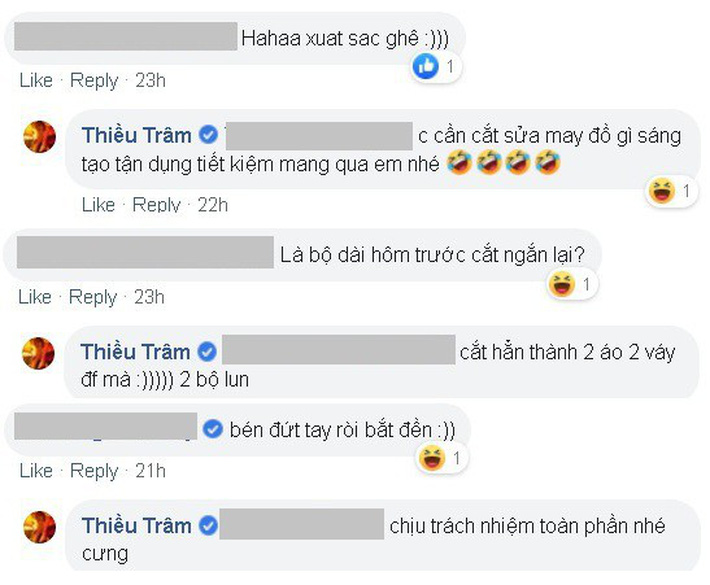Click Thiều Trâm's avatar beside the "cắt sửa may đồ" reply
This screenshot has height=585, width=710.
tap(40, 137)
